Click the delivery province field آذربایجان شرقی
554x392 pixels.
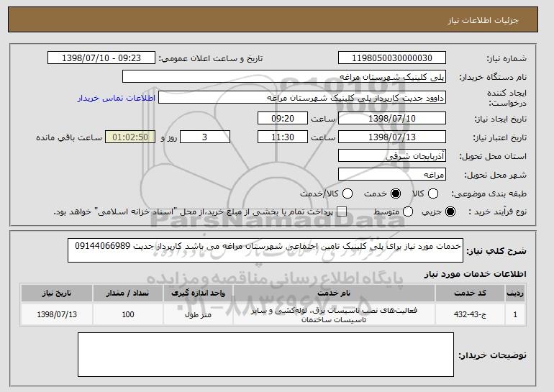392,156
